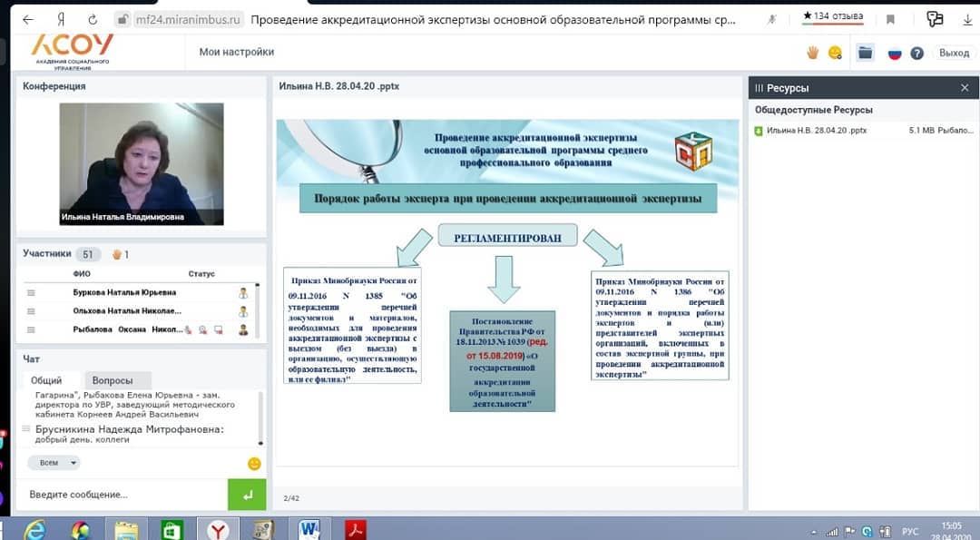The height and width of the screenshot is (540, 980).
Task: Switch keyboard language РУС in system tray
Action: [x=910, y=532]
